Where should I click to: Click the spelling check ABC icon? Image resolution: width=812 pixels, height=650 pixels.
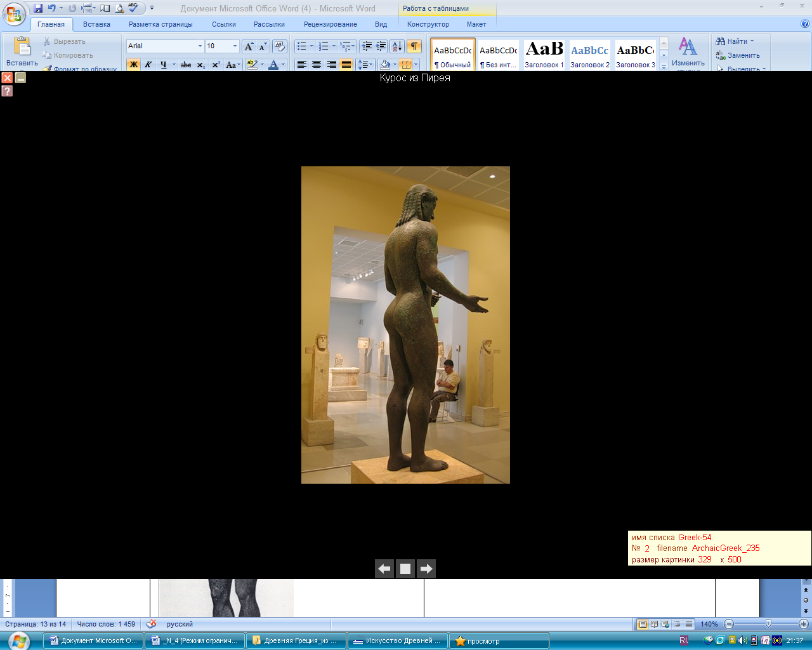pos(133,8)
